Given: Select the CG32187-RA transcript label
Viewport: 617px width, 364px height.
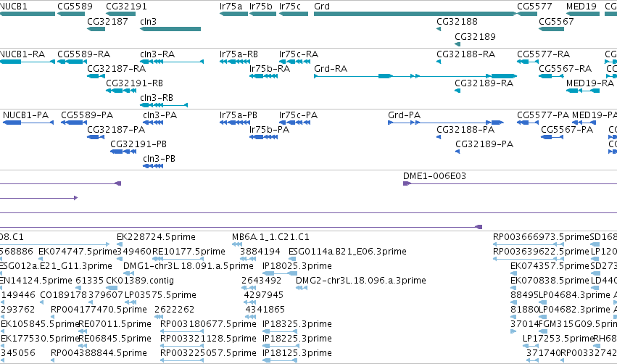Looking at the screenshot, I should [117, 68].
